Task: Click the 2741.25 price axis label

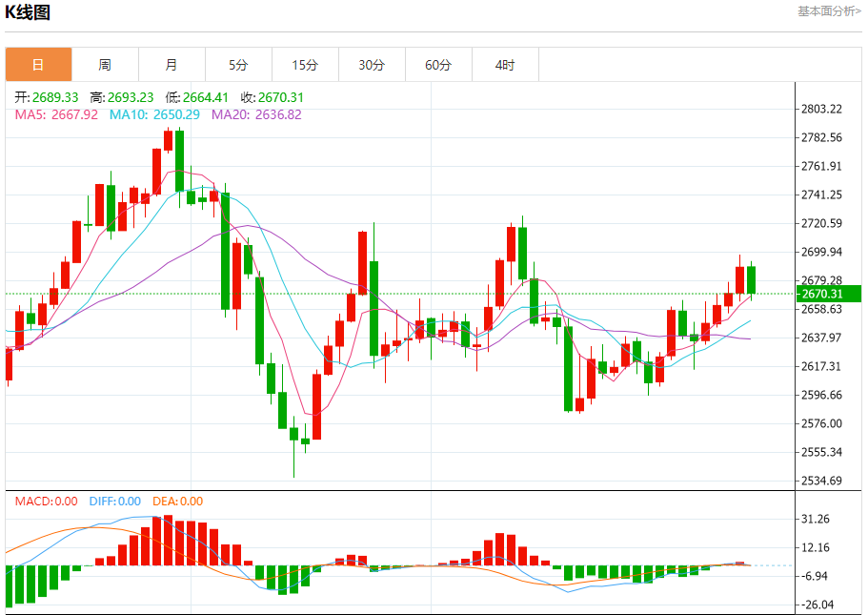Action: [x=821, y=195]
